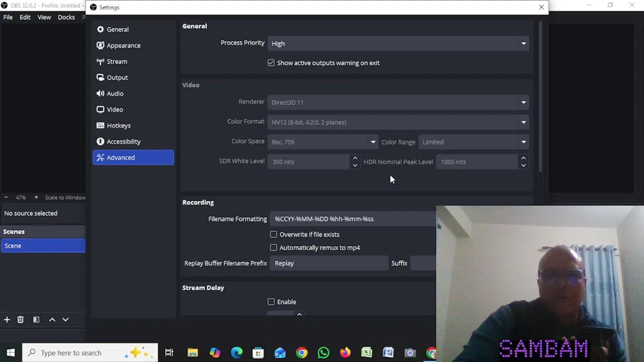Select the scene named Scene
This screenshot has height=362, width=644.
43,246
